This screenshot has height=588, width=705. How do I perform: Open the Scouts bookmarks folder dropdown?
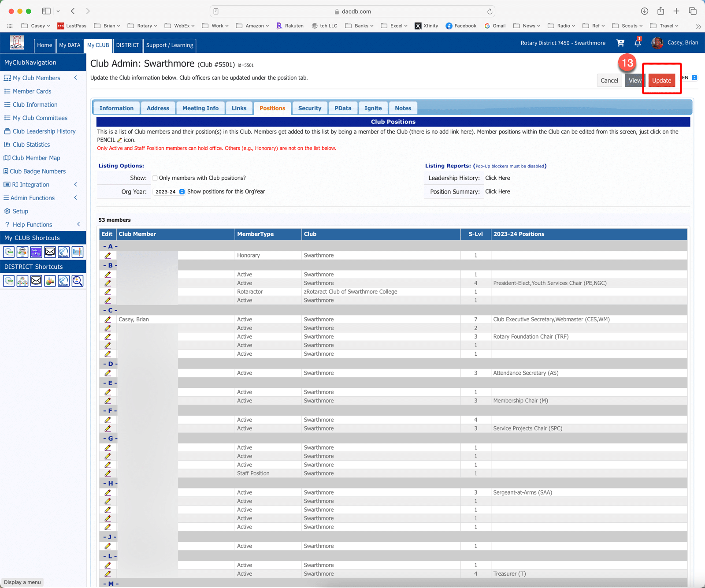[x=627, y=26]
